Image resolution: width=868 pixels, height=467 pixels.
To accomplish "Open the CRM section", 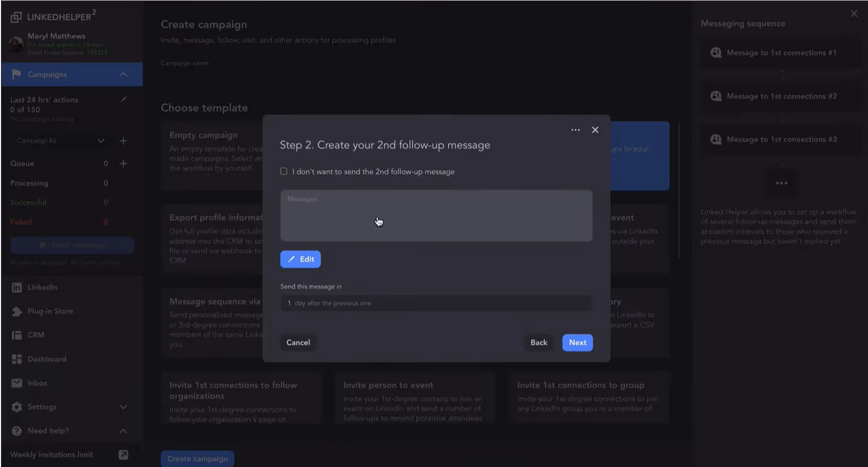I will click(x=35, y=335).
